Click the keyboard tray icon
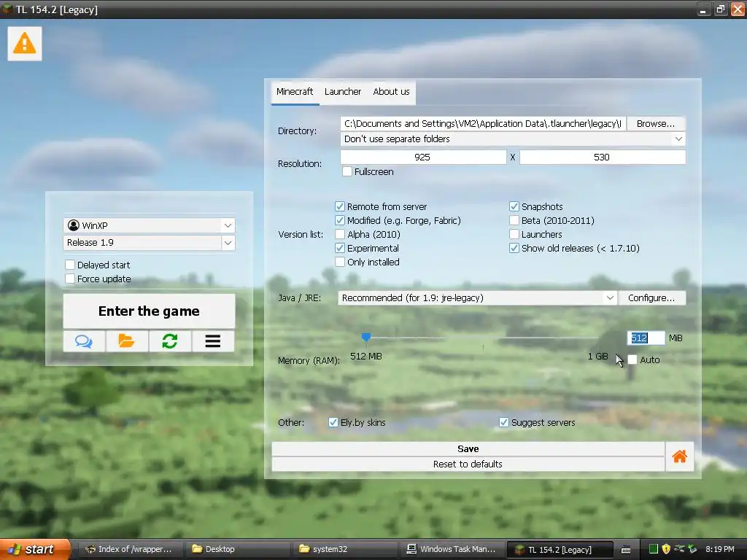Screen dimensions: 747x560 click(626, 550)
